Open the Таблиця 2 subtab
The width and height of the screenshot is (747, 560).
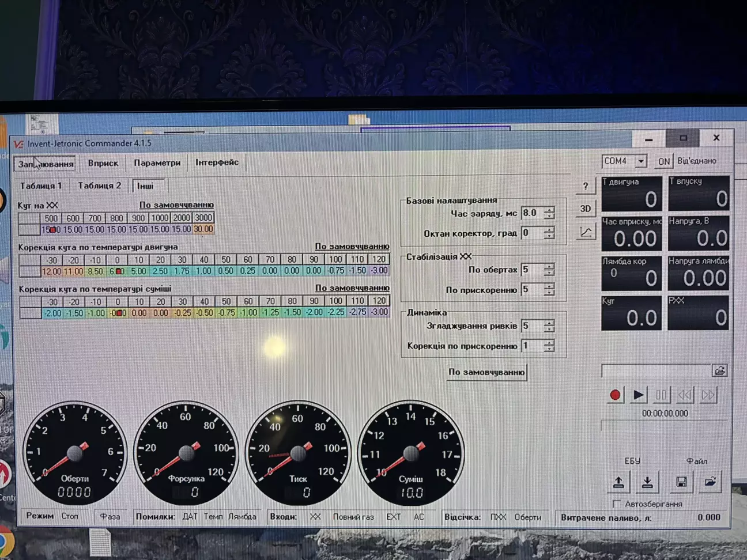[100, 186]
